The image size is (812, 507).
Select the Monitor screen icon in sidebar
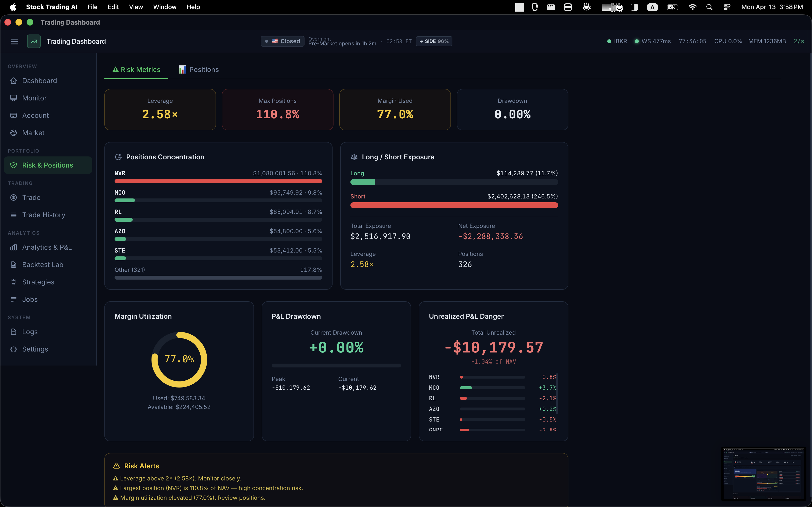14,98
